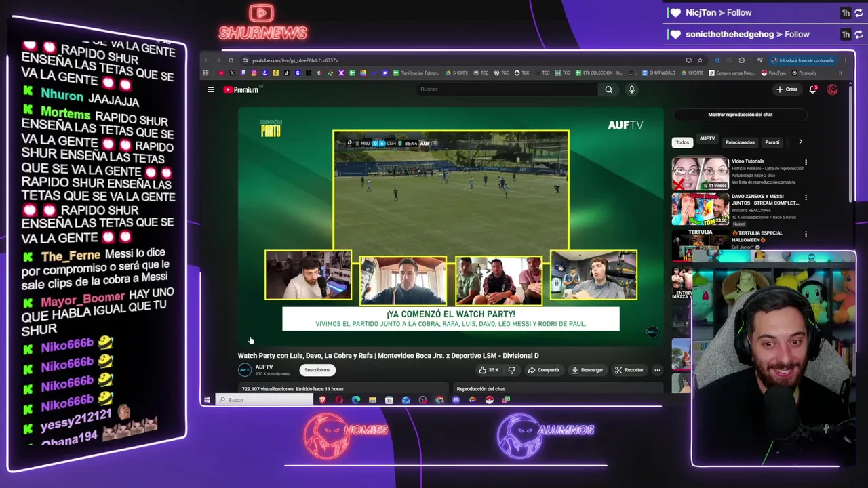Open the browser extensions puzzle icon
The image size is (868, 488).
point(742,60)
